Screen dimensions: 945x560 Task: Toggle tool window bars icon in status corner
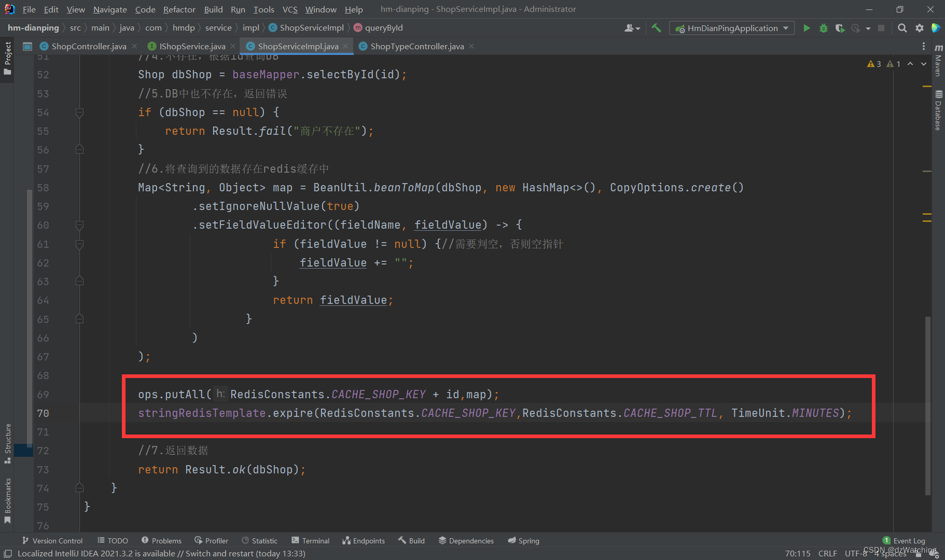point(7,553)
